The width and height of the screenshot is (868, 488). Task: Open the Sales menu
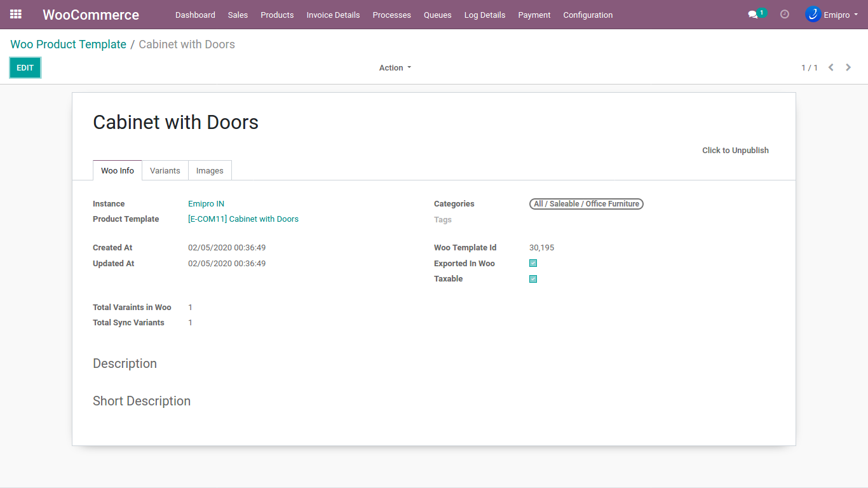coord(238,15)
